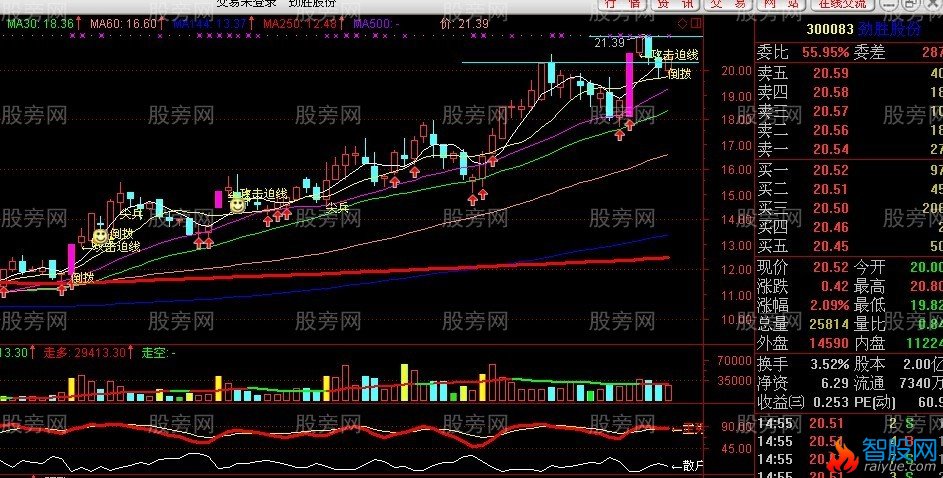Click smiley face signal near 攻击迫线 at 15.00

238,205
